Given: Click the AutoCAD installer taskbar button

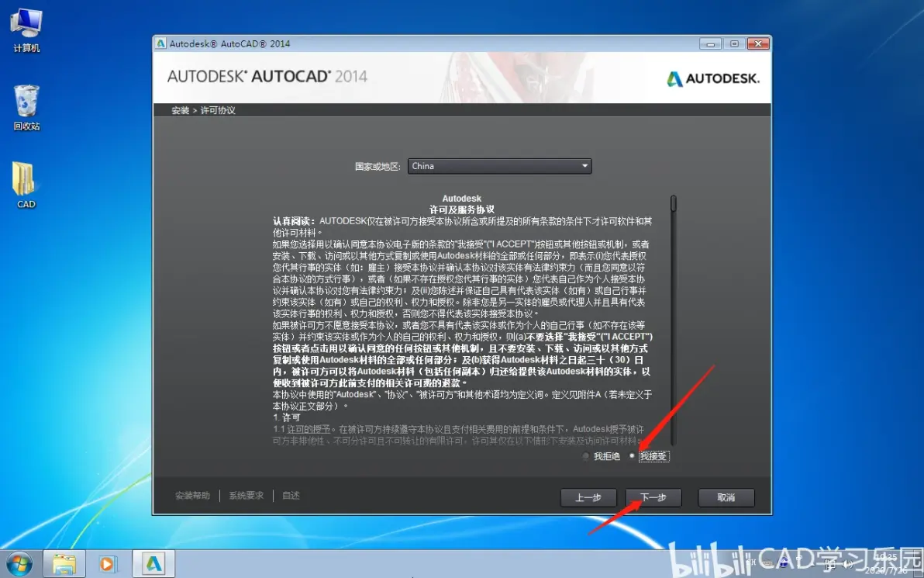Looking at the screenshot, I should (x=153, y=564).
